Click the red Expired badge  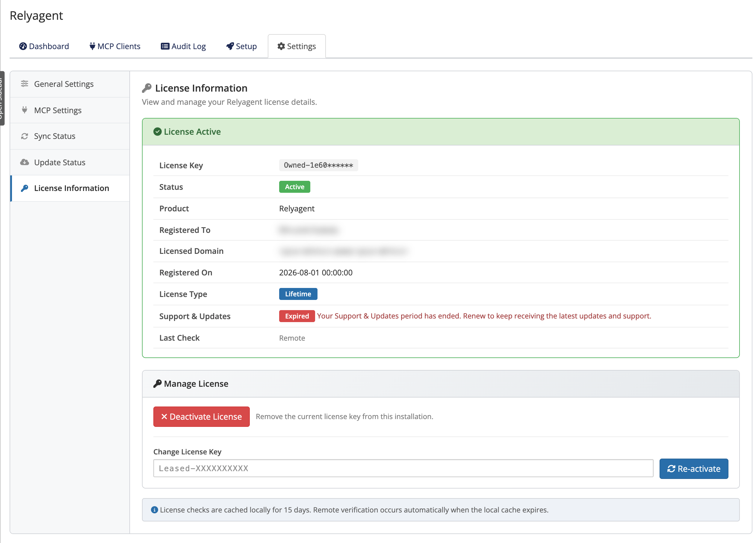297,316
